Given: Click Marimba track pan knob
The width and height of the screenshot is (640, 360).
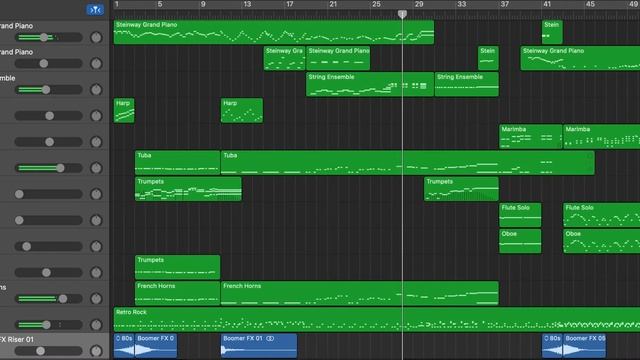Looking at the screenshot, I should pyautogui.click(x=96, y=142).
